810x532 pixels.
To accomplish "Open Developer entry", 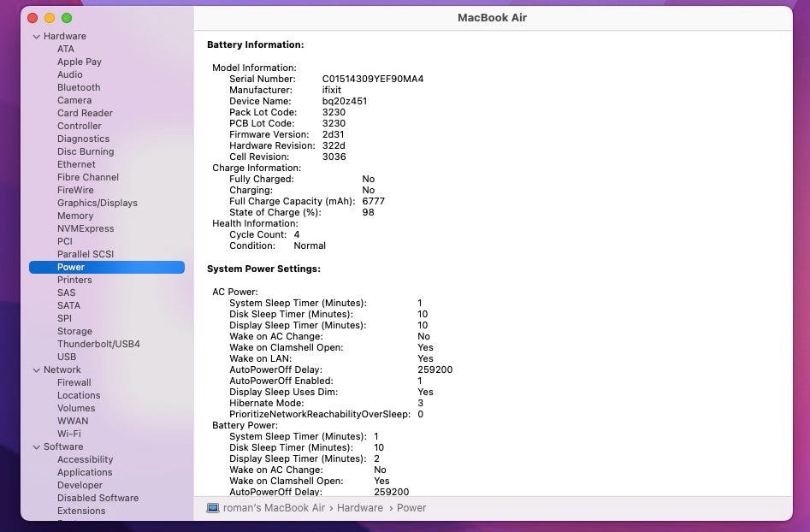I will (80, 486).
